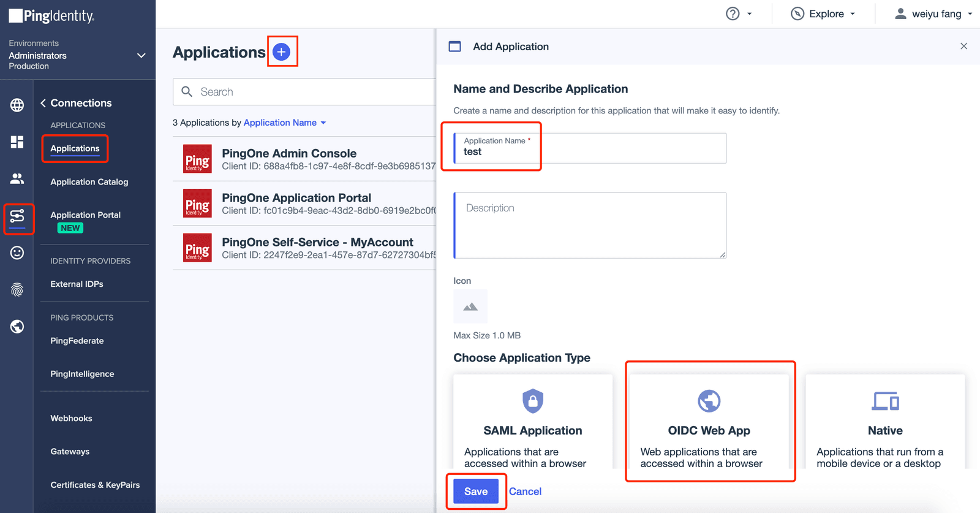This screenshot has width=980, height=513.
Task: Select the Native application type card
Action: coord(886,422)
